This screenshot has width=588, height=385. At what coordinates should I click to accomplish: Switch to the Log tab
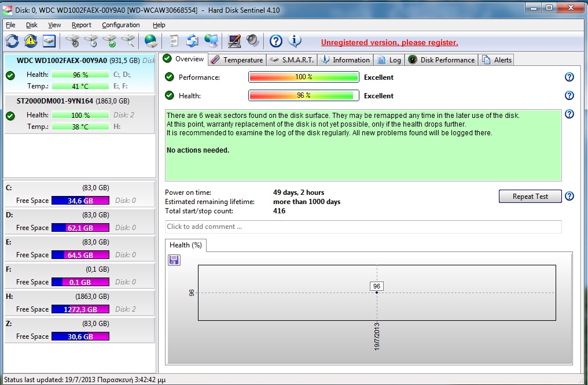click(389, 60)
